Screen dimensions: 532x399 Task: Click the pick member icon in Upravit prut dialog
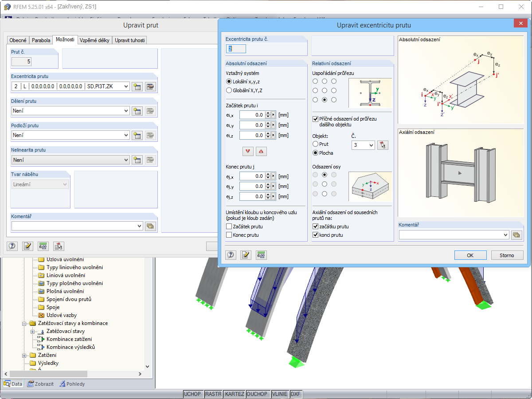coord(59,246)
